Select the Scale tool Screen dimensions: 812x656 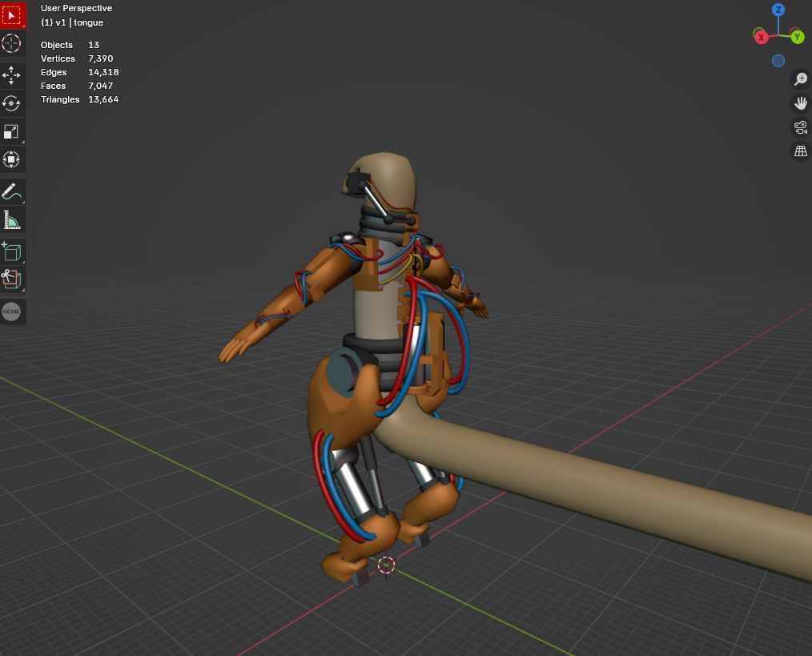pos(11,131)
